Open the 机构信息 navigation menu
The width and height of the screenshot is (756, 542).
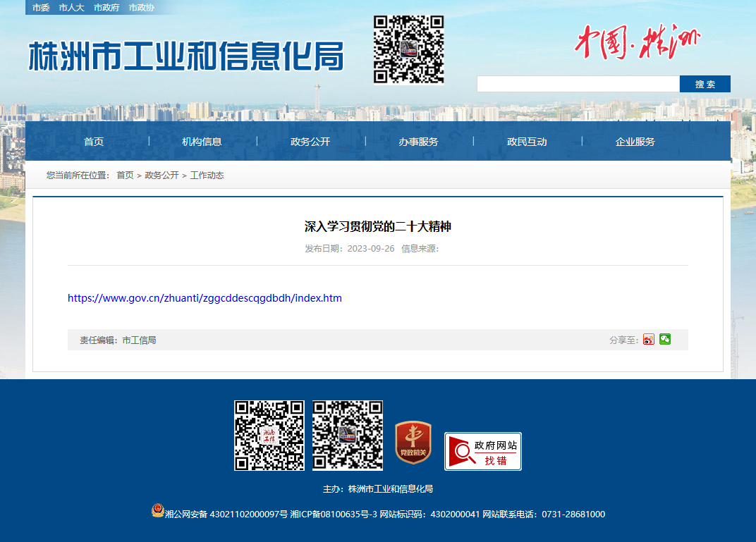pos(202,142)
